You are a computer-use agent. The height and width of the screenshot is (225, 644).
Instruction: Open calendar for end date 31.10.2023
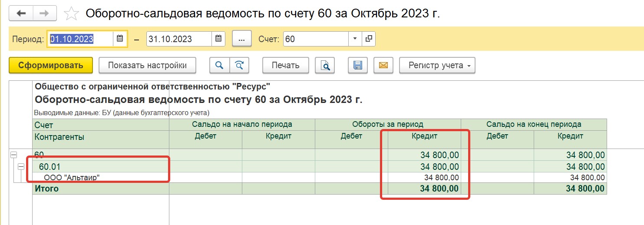point(218,39)
